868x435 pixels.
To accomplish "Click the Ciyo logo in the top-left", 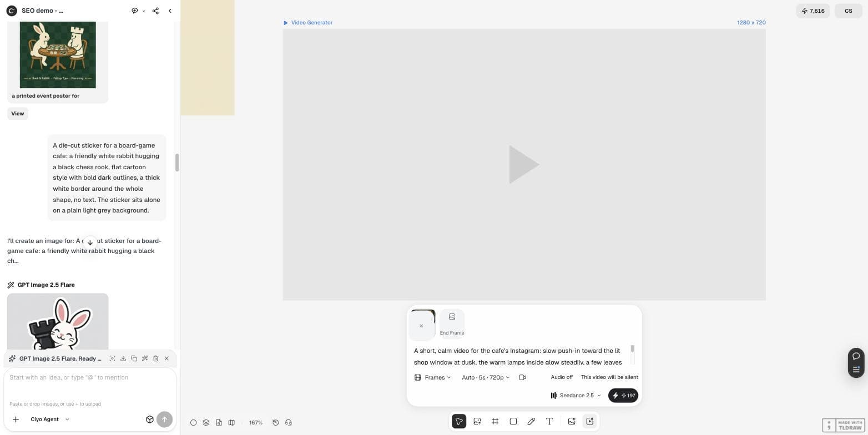I will point(11,11).
